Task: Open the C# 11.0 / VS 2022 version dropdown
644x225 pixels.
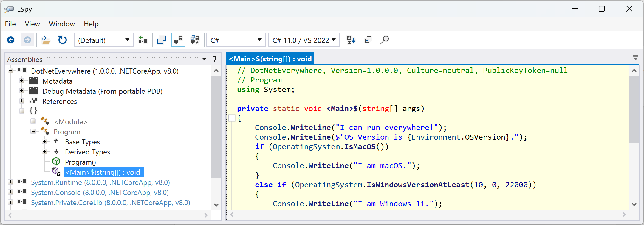Action: click(304, 40)
